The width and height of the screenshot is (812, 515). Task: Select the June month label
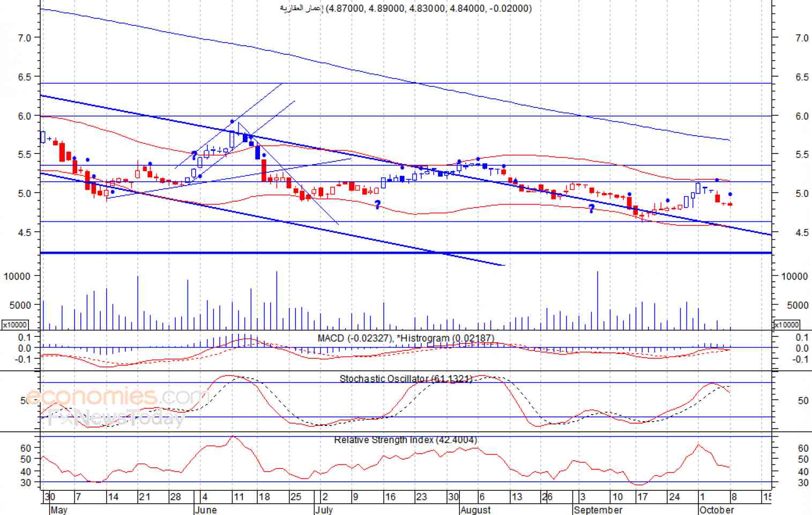pos(206,510)
